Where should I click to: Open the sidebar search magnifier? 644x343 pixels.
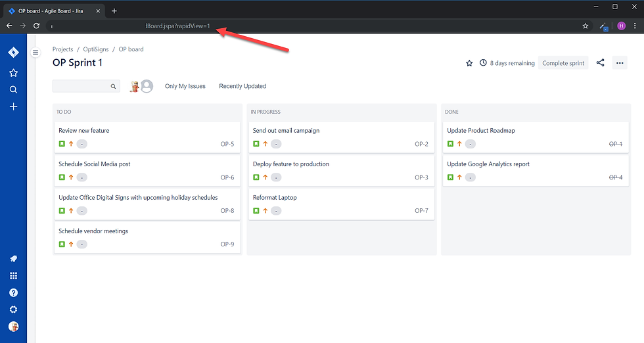pos(13,89)
